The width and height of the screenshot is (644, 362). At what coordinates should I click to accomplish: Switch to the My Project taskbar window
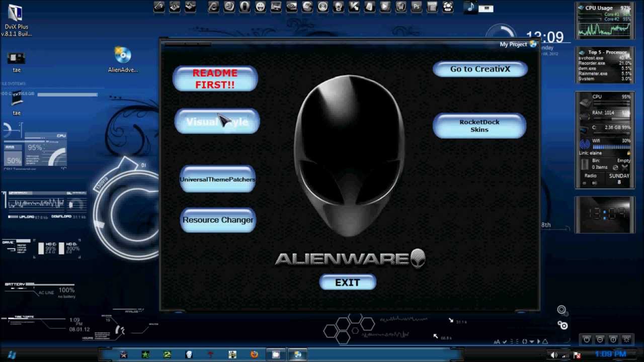pos(297,354)
